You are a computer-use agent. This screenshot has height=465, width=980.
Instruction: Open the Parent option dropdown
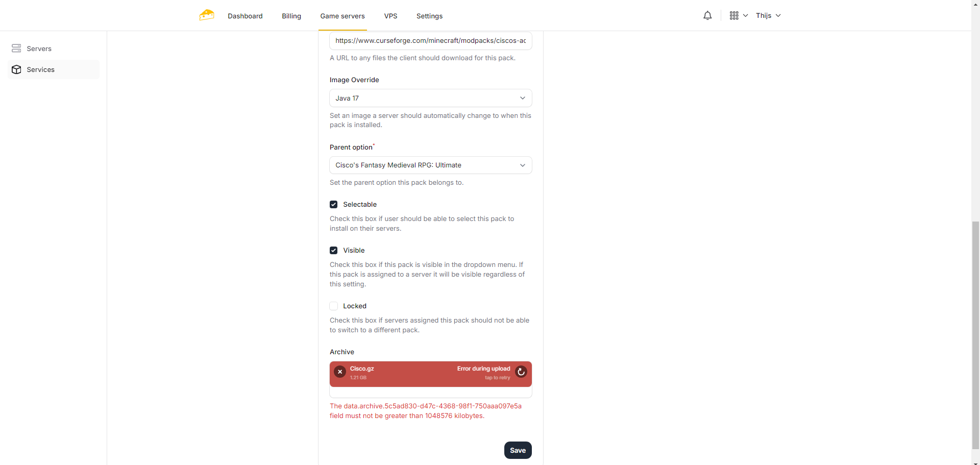tap(430, 165)
